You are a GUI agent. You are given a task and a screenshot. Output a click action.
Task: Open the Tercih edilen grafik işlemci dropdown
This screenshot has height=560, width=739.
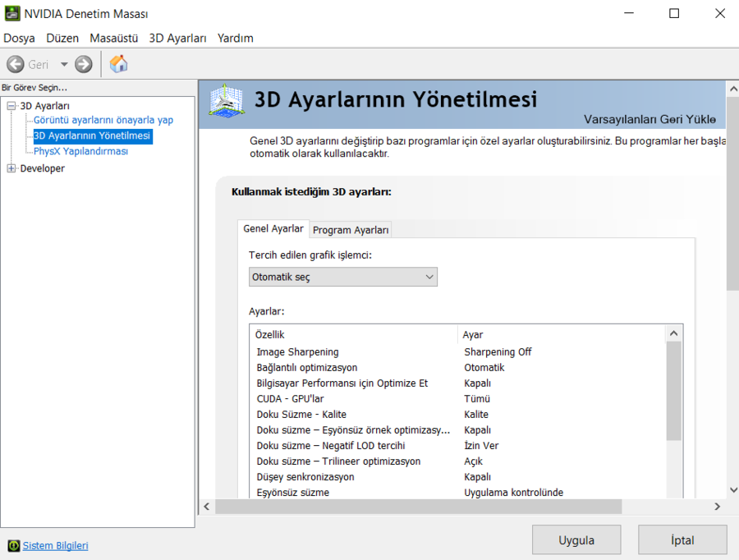[x=342, y=277]
